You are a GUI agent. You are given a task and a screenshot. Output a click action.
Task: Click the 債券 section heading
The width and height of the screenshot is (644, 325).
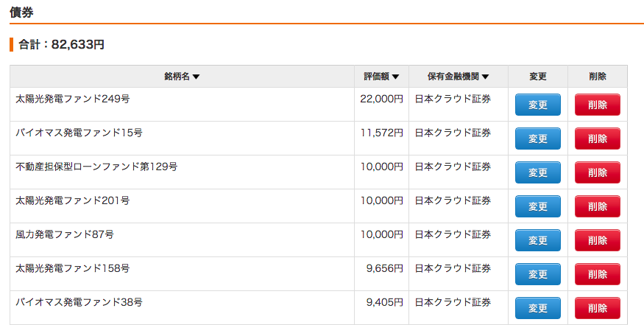(21, 13)
